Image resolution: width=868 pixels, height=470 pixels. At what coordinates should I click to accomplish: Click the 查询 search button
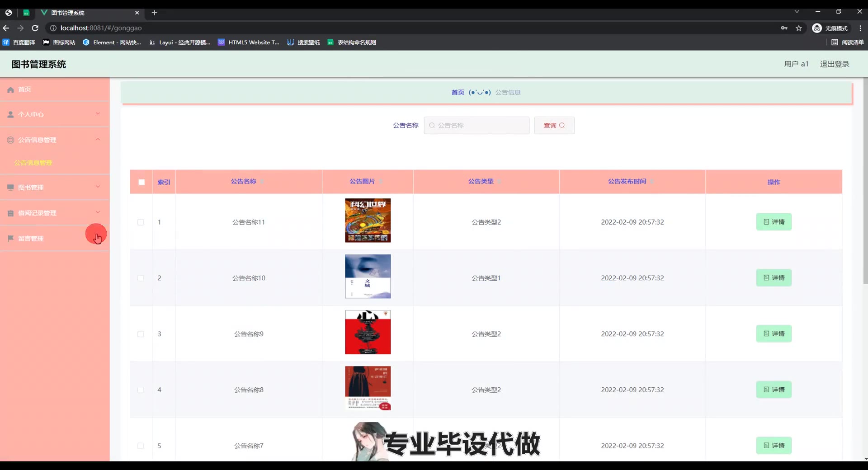tap(554, 125)
